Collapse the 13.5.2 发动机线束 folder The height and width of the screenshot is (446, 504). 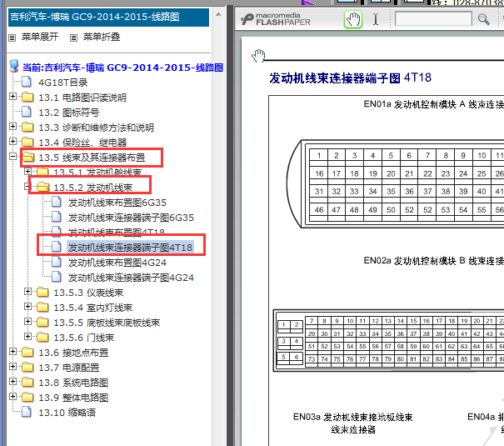pos(27,186)
